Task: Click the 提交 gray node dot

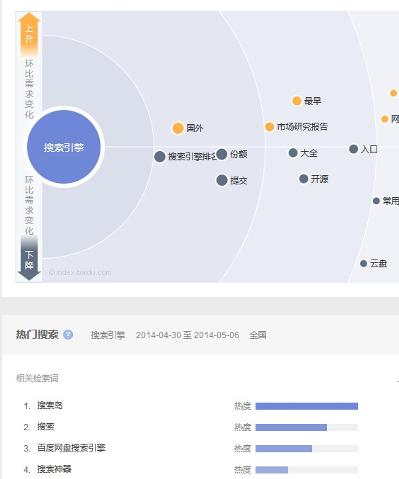Action: click(x=222, y=180)
